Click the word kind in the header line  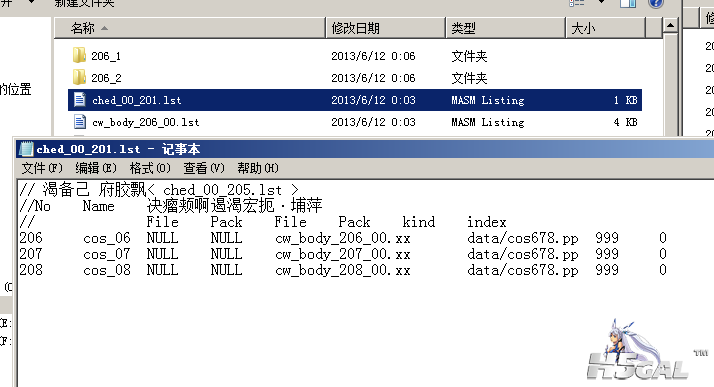tap(419, 222)
